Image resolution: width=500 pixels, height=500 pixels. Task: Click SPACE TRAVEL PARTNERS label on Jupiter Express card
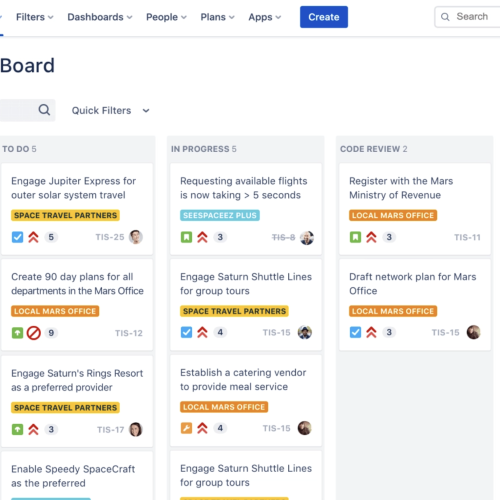pos(65,215)
